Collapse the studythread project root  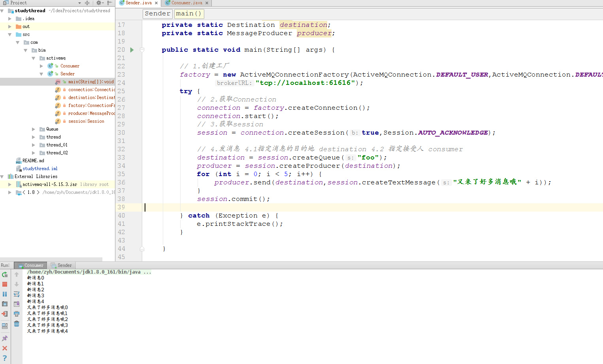click(x=2, y=11)
